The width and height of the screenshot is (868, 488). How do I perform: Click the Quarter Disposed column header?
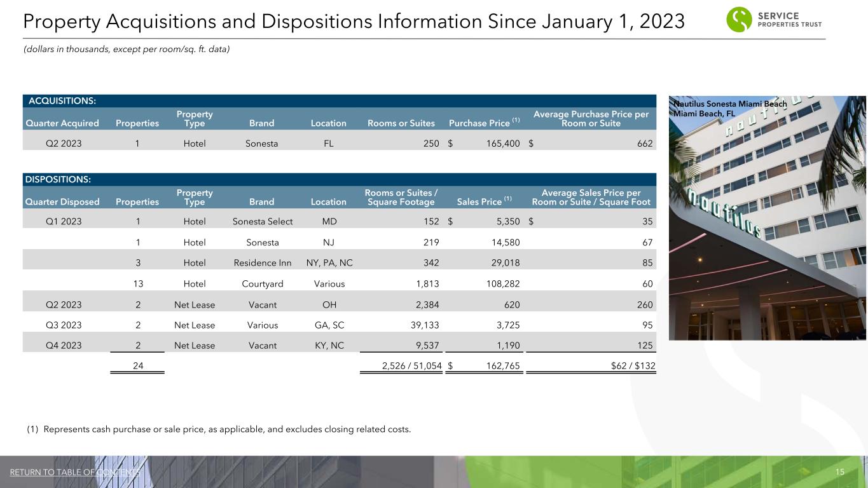point(64,202)
